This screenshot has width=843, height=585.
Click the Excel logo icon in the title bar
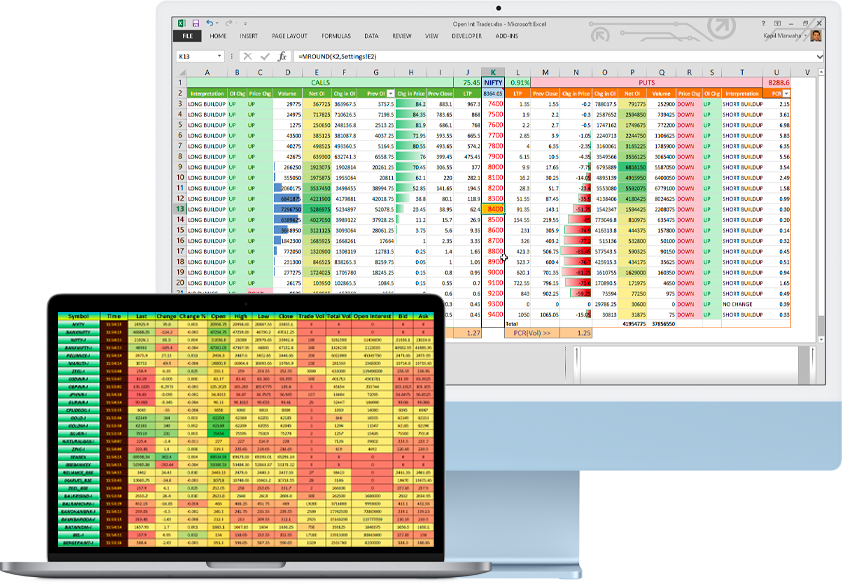tap(182, 22)
